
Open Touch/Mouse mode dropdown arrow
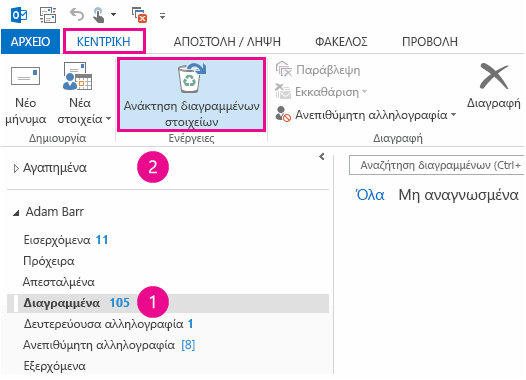[113, 15]
